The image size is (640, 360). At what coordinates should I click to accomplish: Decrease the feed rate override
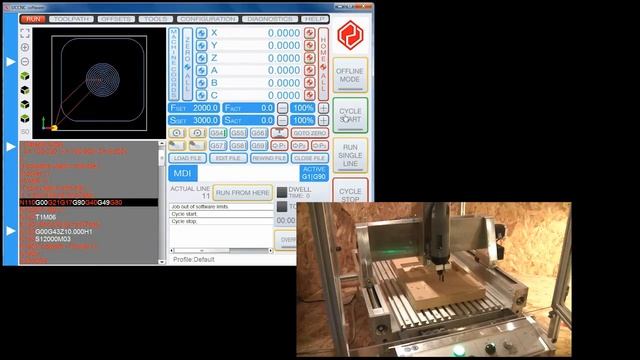tap(282, 108)
